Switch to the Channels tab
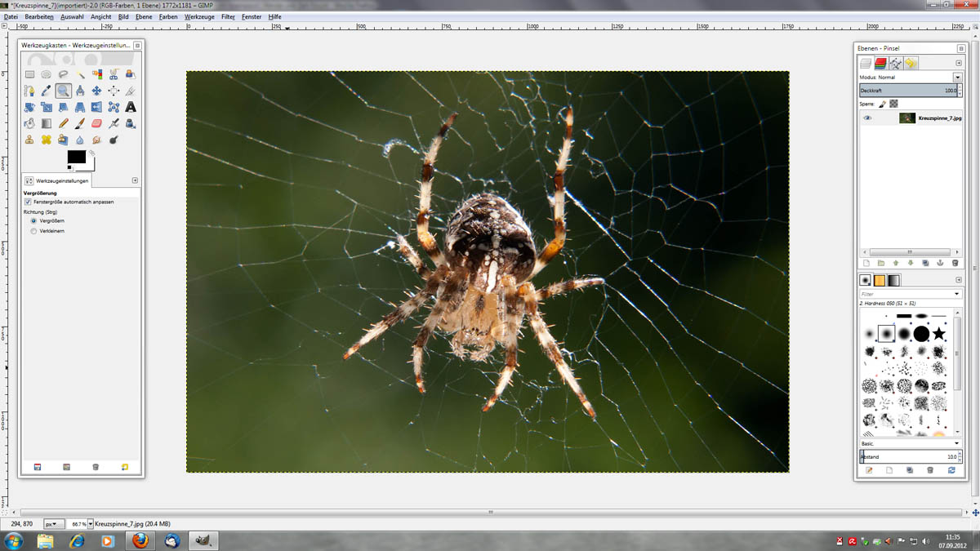Viewport: 980px width, 551px height. tap(881, 63)
